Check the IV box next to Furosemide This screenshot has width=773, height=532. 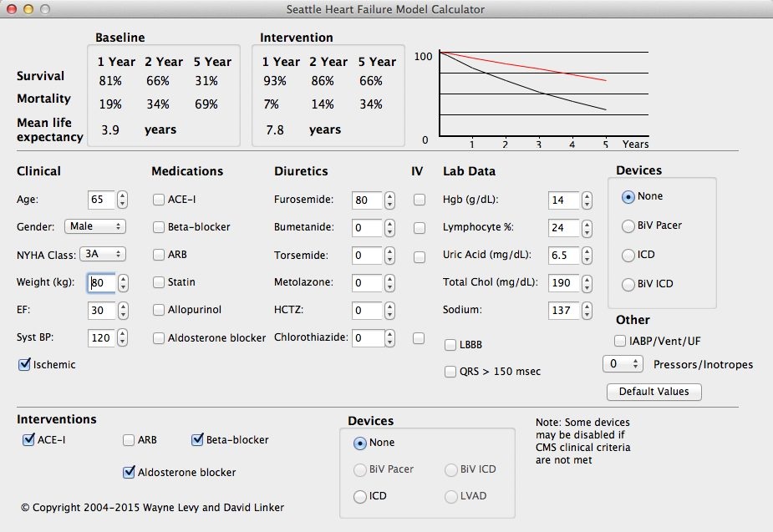tap(420, 200)
